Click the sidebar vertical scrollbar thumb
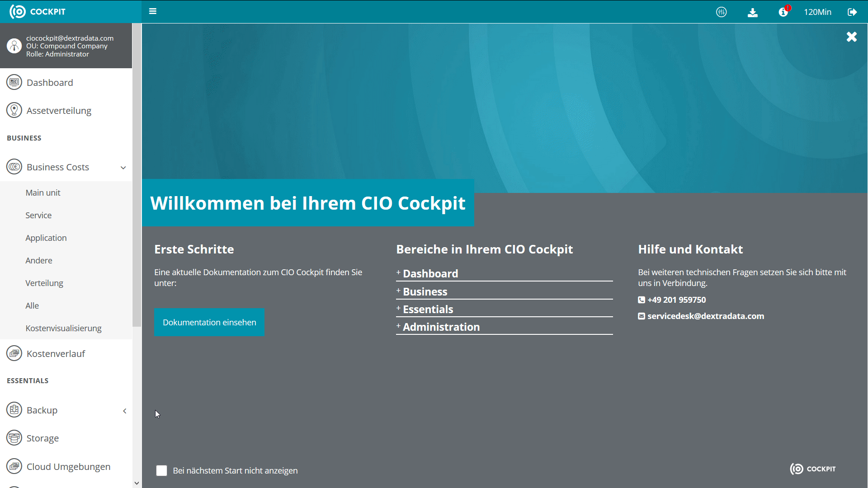 click(x=137, y=175)
